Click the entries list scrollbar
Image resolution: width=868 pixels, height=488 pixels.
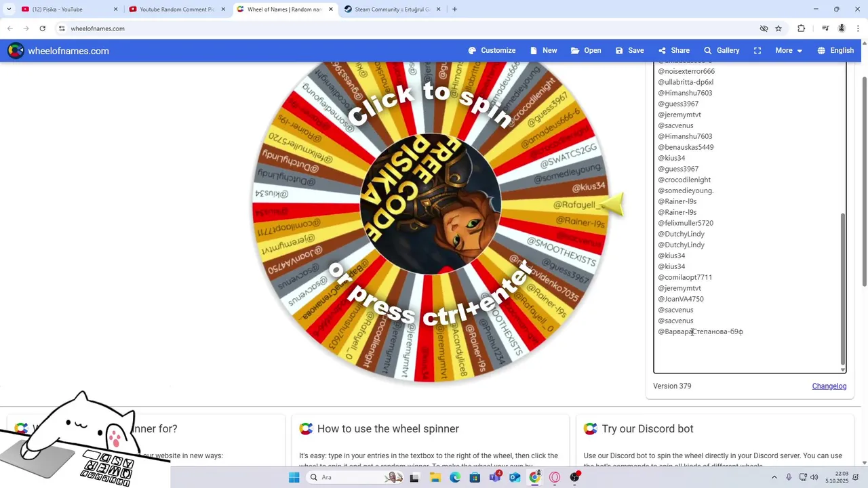843,288
